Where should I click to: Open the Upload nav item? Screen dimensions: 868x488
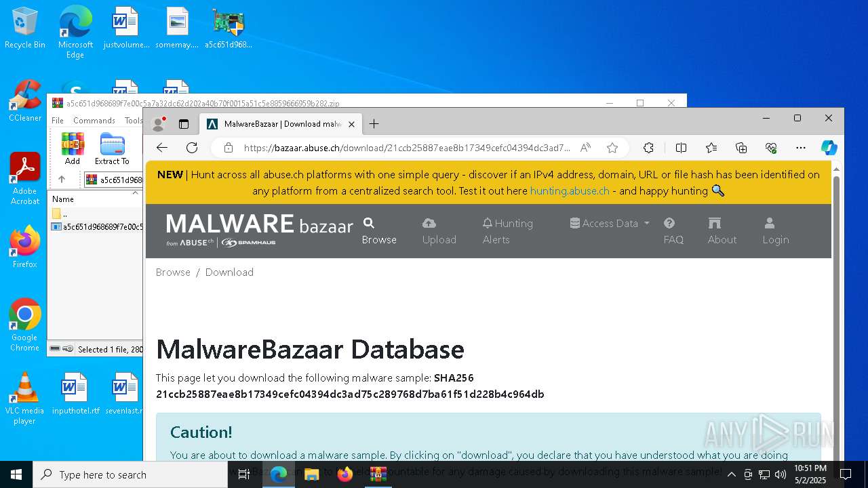click(x=439, y=231)
